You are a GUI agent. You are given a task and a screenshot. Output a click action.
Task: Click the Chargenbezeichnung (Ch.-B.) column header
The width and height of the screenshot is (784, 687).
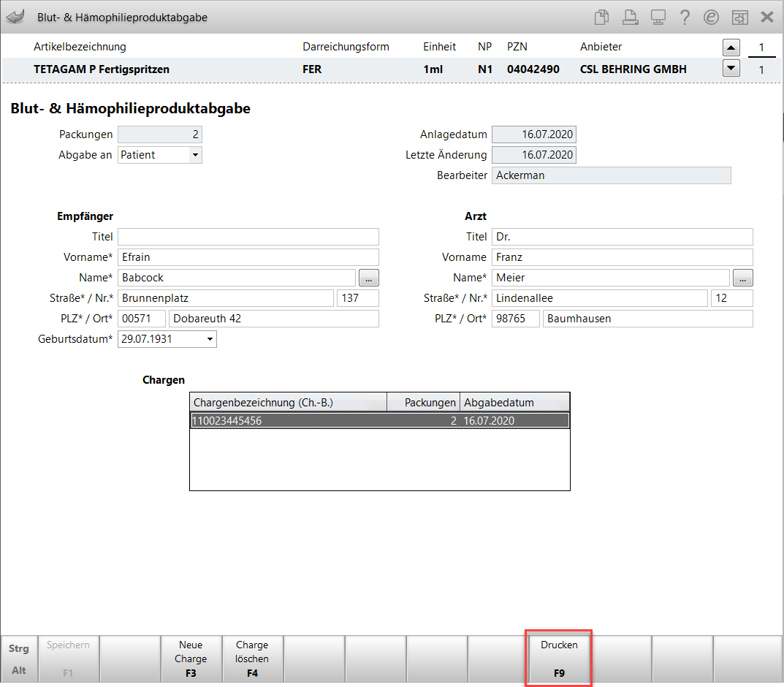pyautogui.click(x=289, y=403)
